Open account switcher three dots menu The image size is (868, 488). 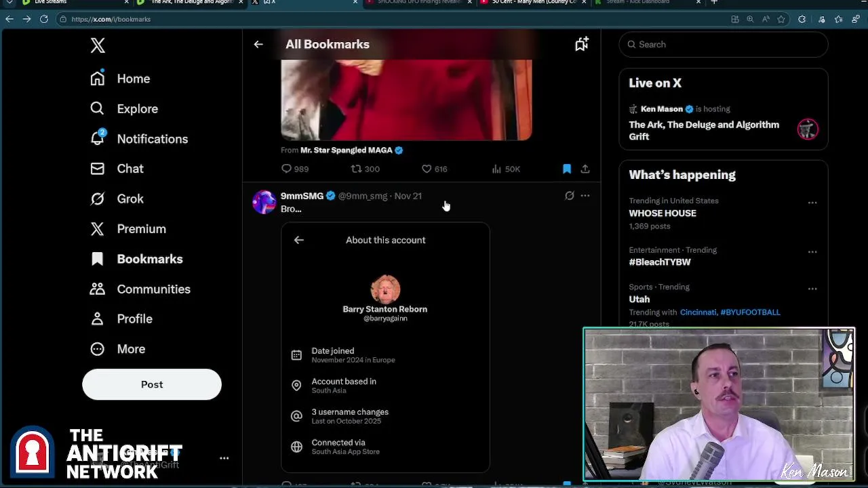pyautogui.click(x=224, y=458)
